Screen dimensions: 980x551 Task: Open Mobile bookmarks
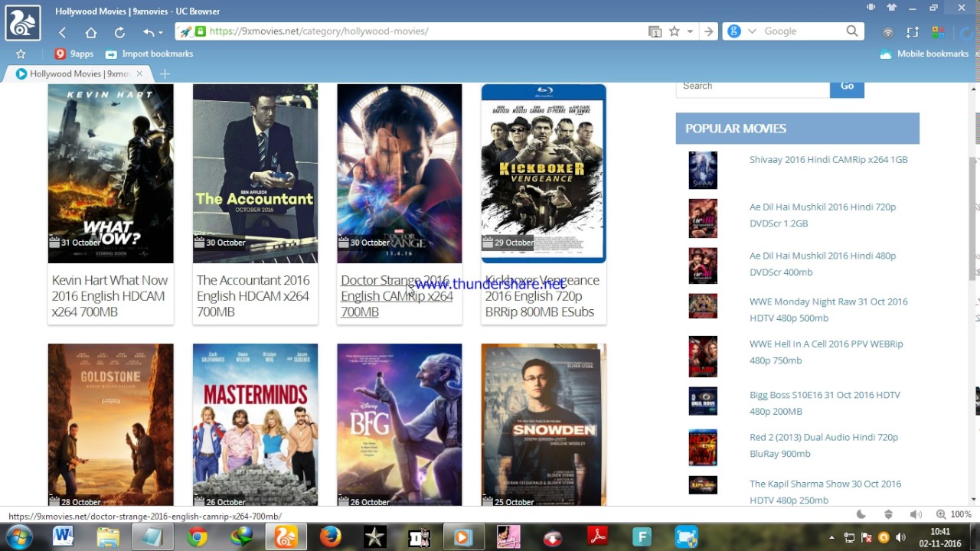click(x=924, y=54)
